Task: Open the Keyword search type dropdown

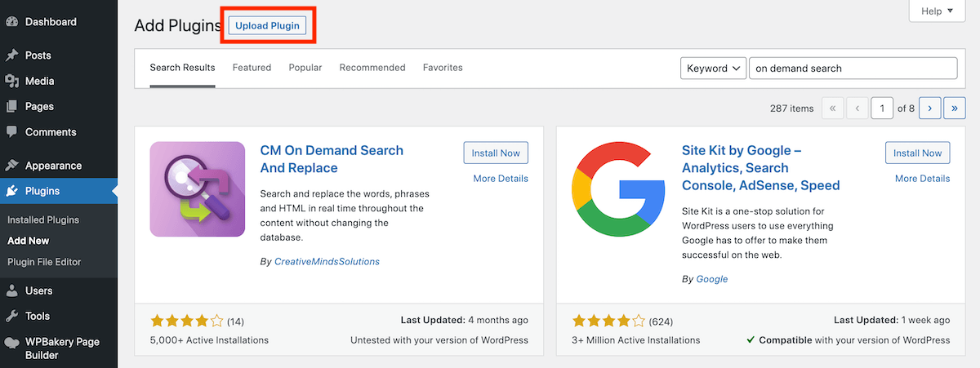Action: [713, 69]
